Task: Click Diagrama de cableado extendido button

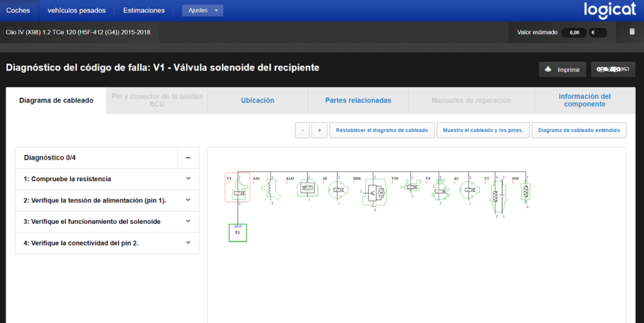Action: (x=579, y=130)
